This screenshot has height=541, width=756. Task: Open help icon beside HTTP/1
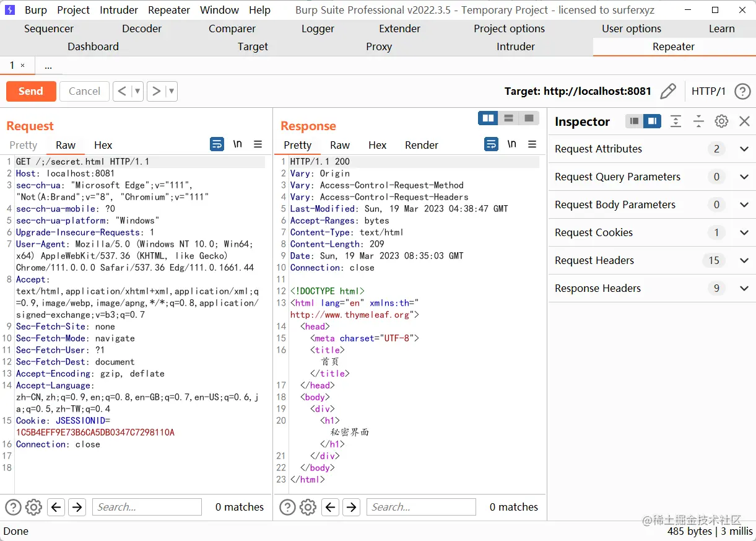(742, 92)
